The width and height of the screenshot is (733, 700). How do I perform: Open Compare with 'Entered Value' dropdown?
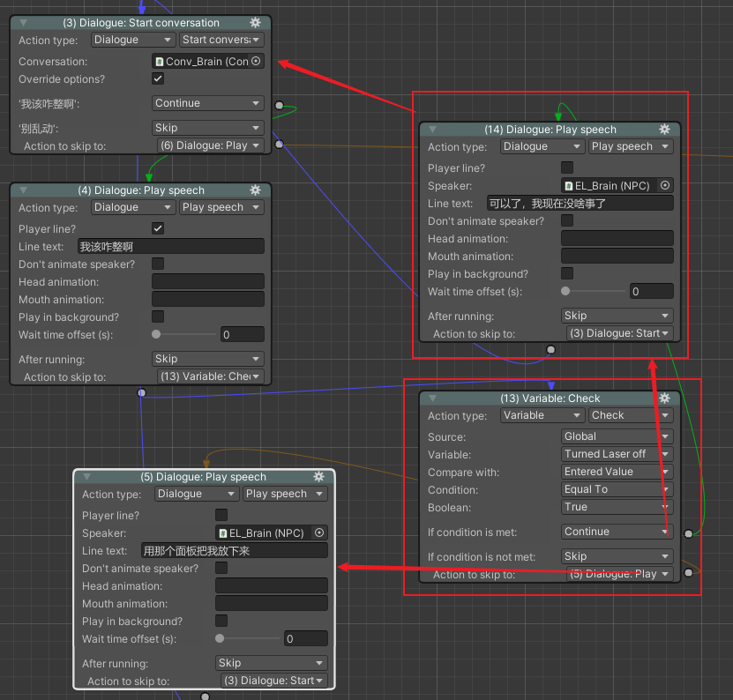[617, 472]
